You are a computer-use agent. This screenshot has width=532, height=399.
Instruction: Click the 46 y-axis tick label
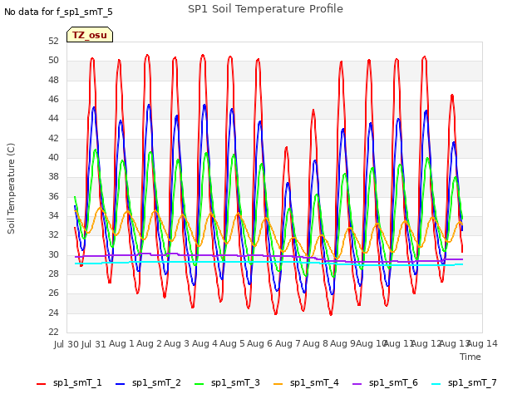(x=53, y=100)
